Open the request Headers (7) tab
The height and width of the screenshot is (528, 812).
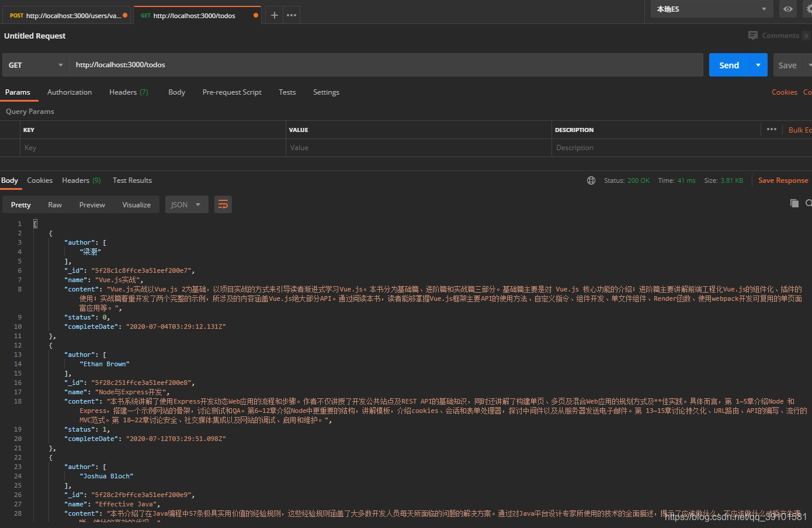point(129,92)
